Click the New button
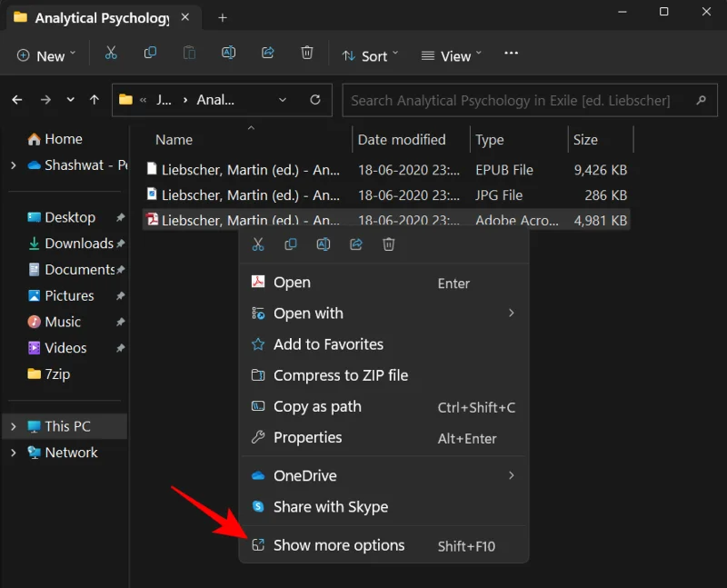The width and height of the screenshot is (727, 588). tap(45, 55)
